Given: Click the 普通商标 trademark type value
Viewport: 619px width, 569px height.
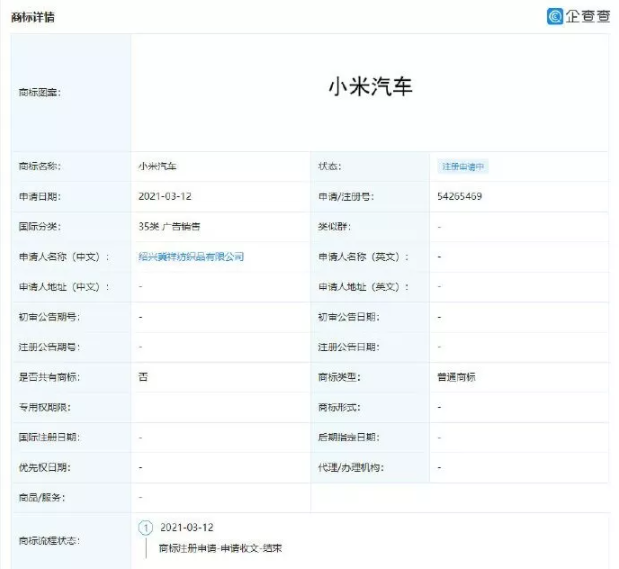Looking at the screenshot, I should click(x=458, y=377).
